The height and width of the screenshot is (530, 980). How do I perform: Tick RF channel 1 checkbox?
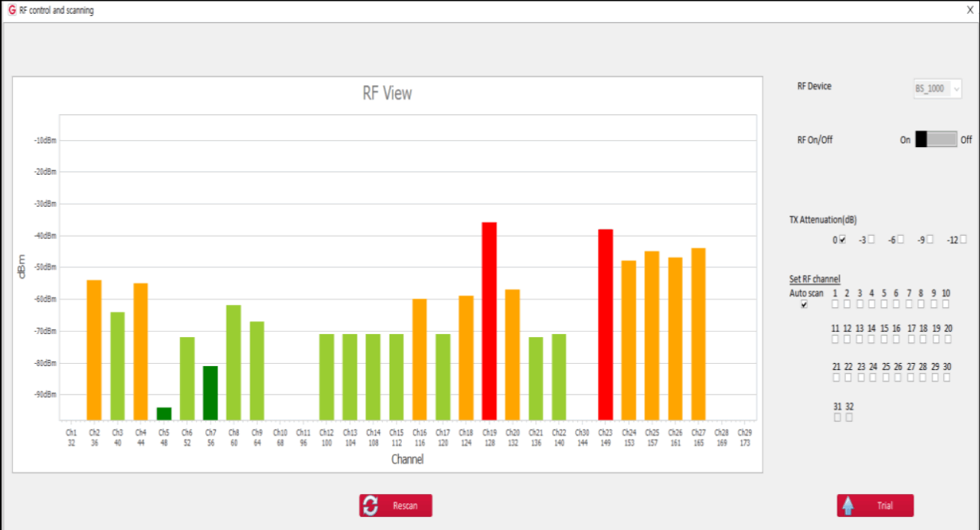click(836, 304)
